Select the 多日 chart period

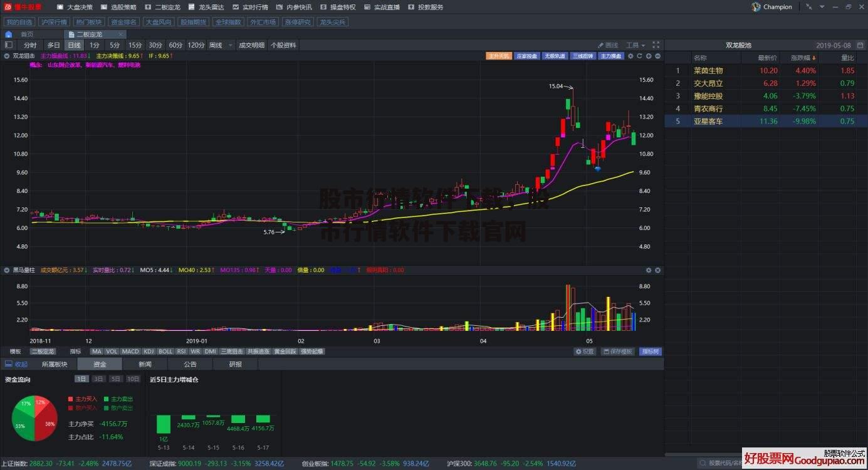(x=54, y=45)
